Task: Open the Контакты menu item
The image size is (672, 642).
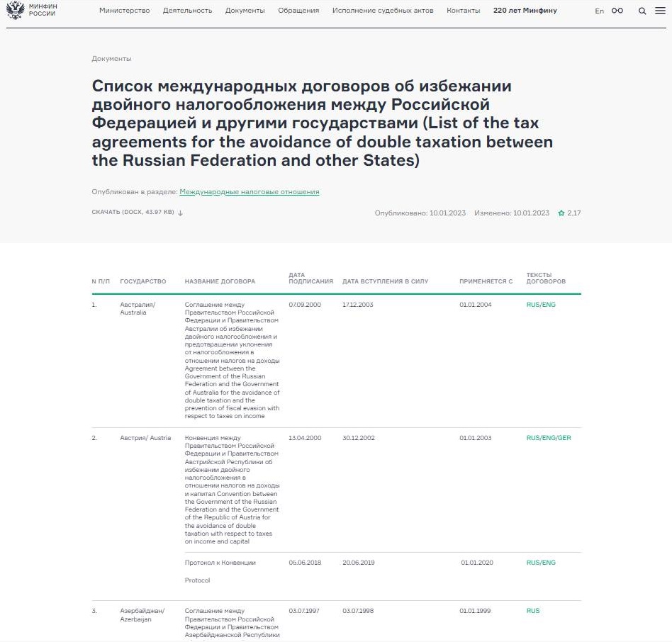Action: coord(464,11)
